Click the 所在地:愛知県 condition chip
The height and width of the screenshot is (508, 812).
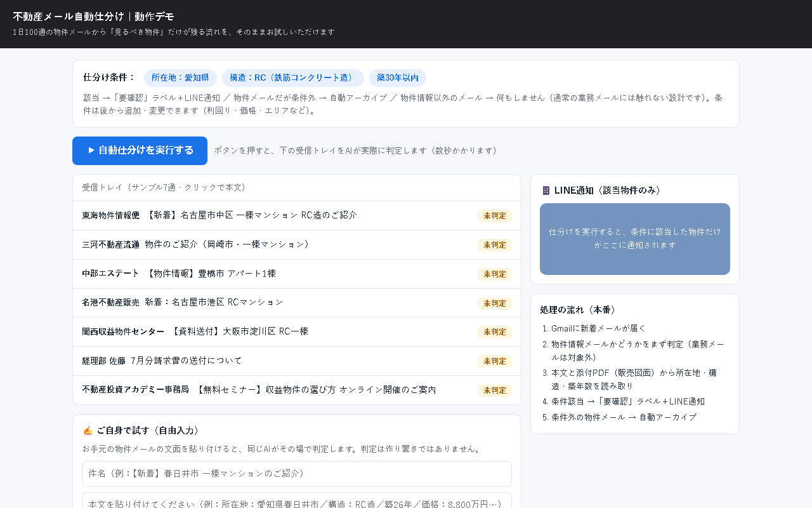[180, 78]
